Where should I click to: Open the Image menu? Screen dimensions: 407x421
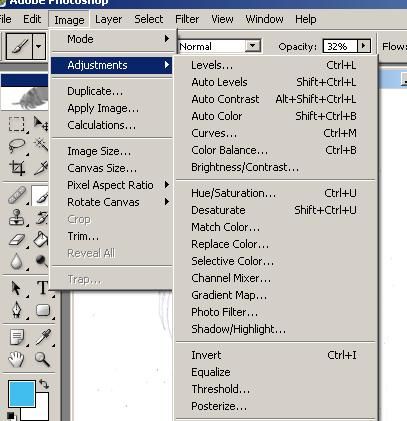pyautogui.click(x=69, y=20)
